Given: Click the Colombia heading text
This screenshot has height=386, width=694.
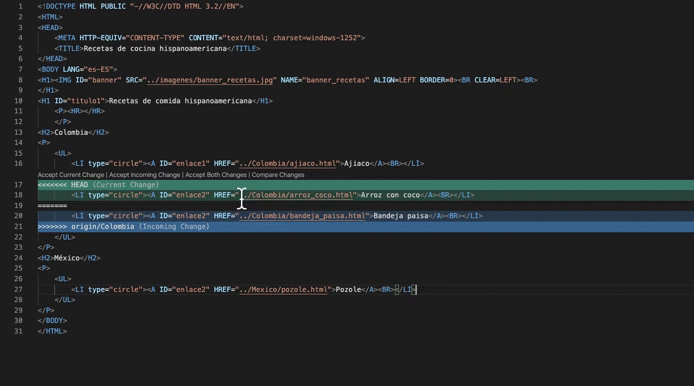Looking at the screenshot, I should (x=71, y=132).
